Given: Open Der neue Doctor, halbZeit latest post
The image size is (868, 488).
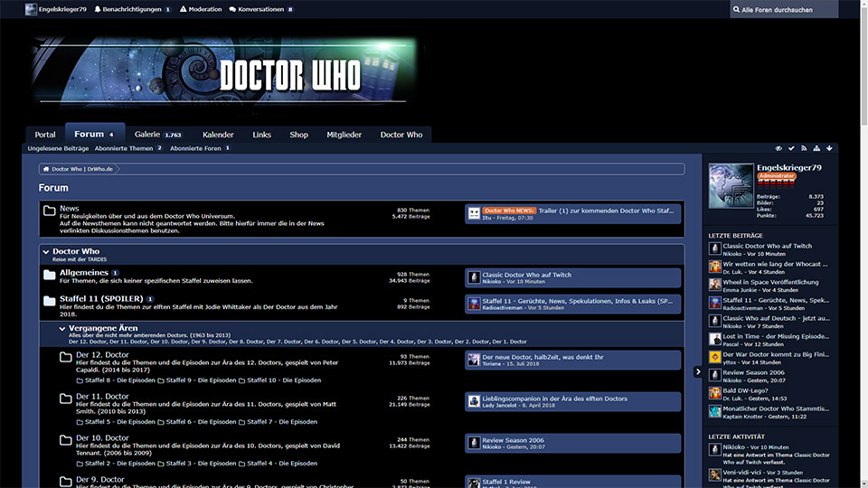Looking at the screenshot, I should [x=542, y=357].
